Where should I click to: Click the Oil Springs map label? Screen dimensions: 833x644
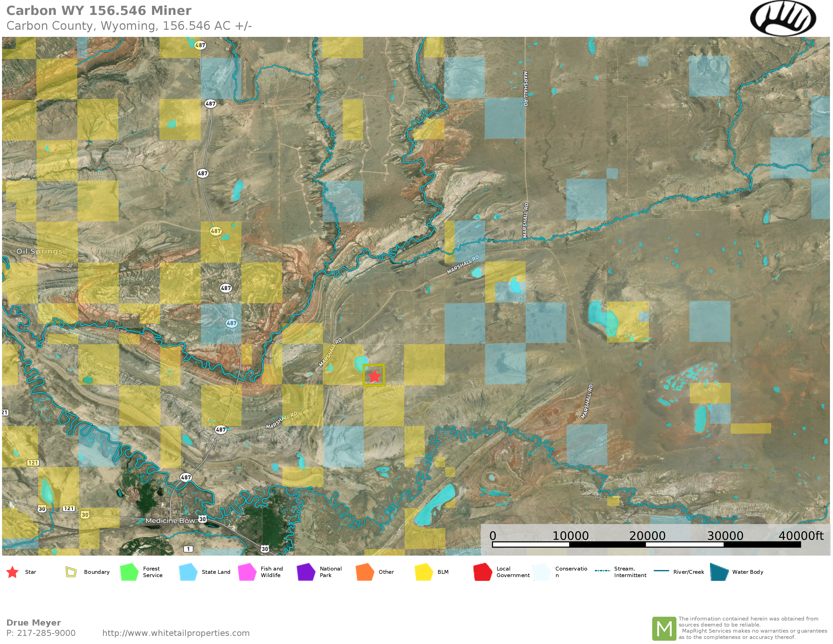point(39,251)
